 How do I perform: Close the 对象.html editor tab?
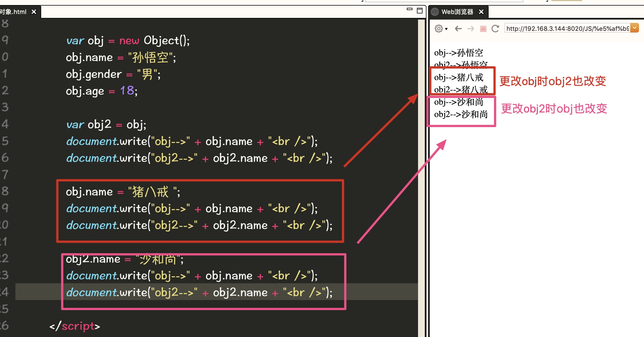click(34, 12)
